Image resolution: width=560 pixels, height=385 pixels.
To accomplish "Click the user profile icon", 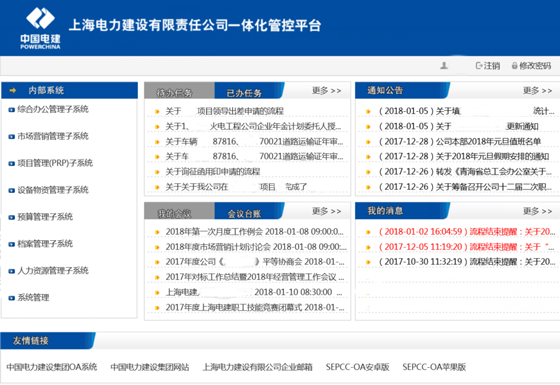I will tap(444, 66).
